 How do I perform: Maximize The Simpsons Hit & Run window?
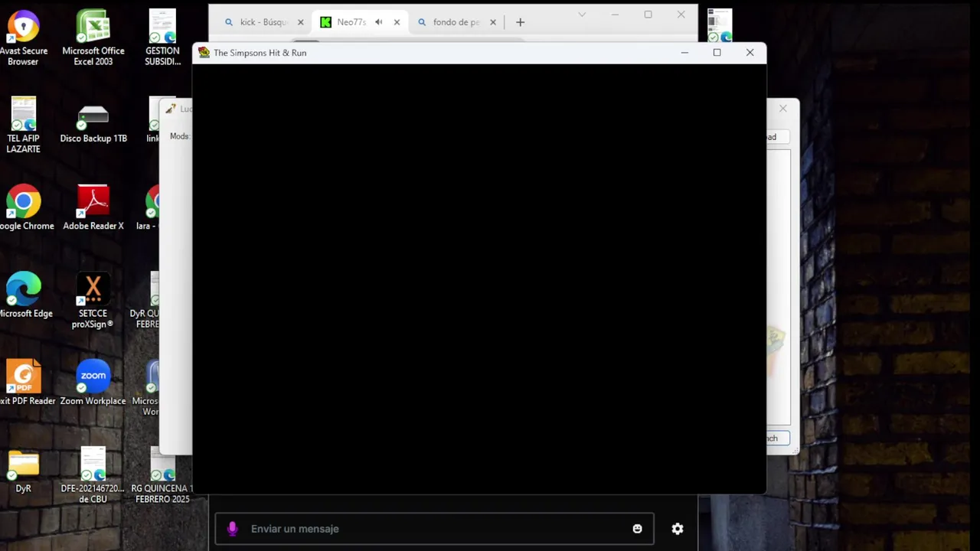(717, 53)
